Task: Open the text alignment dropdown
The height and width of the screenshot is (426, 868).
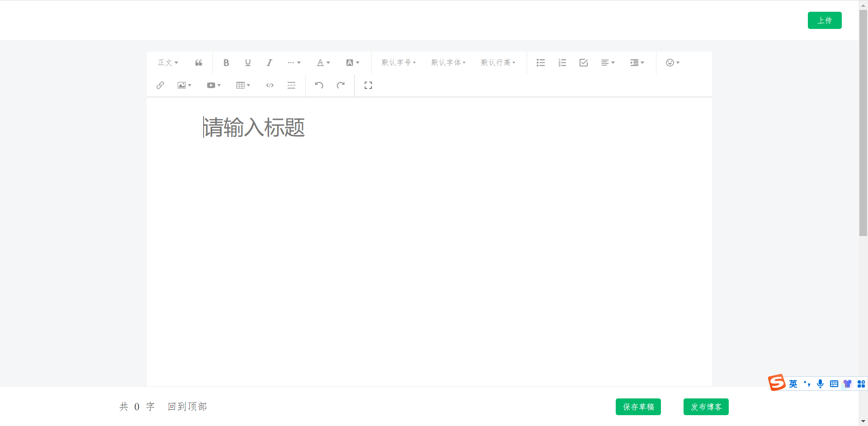Action: (x=608, y=62)
